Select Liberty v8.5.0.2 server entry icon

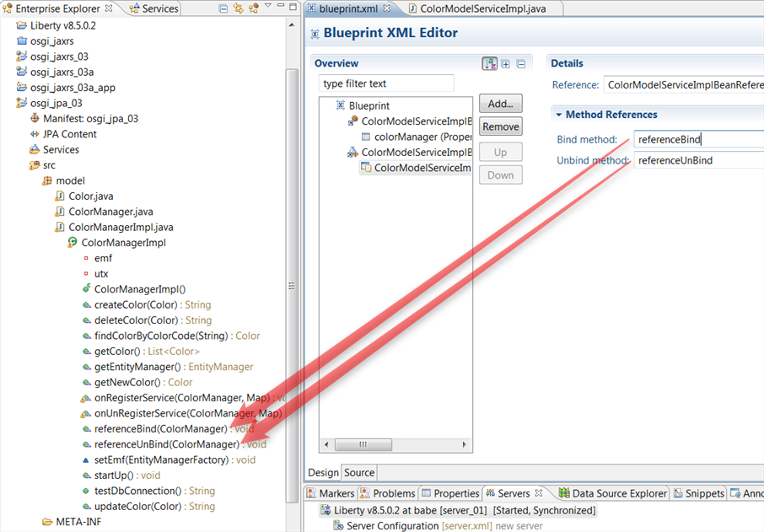pos(325,510)
